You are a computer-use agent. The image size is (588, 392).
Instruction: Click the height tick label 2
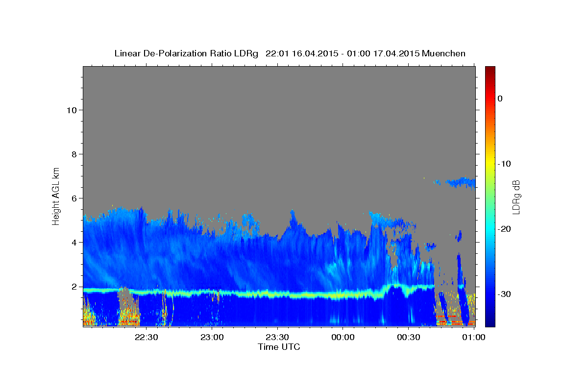click(x=74, y=287)
